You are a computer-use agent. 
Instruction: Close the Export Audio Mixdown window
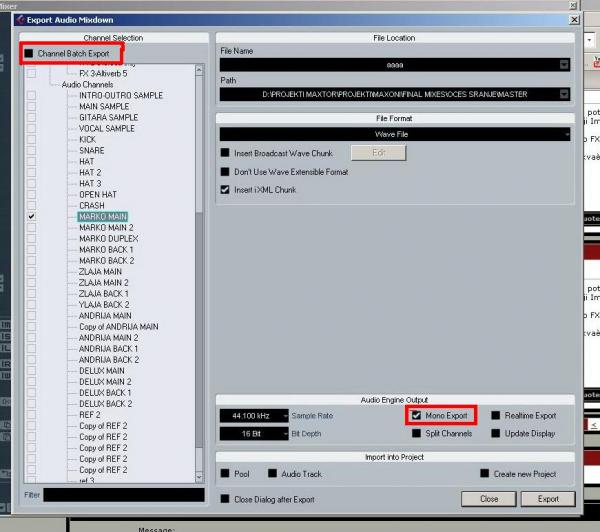tap(572, 18)
